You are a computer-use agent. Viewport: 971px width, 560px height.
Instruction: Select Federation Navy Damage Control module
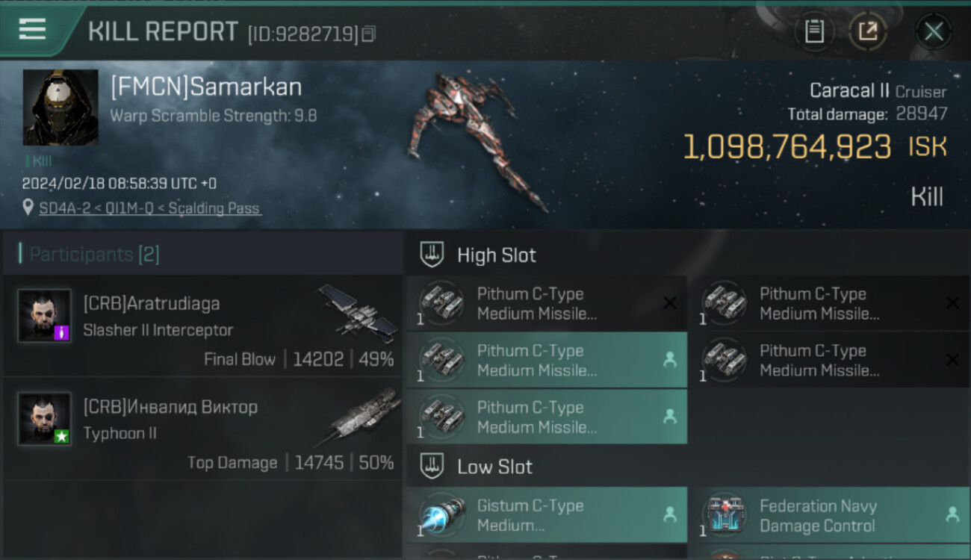point(828,515)
